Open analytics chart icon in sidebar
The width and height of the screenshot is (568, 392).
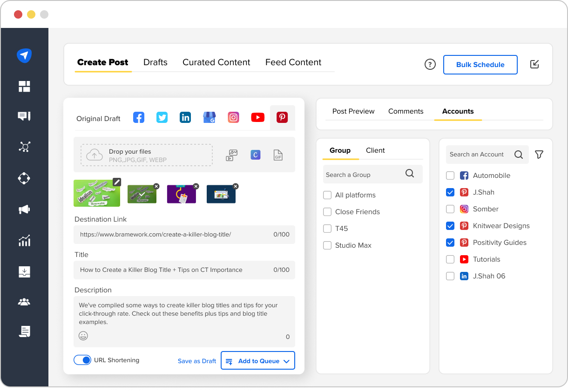pos(24,241)
